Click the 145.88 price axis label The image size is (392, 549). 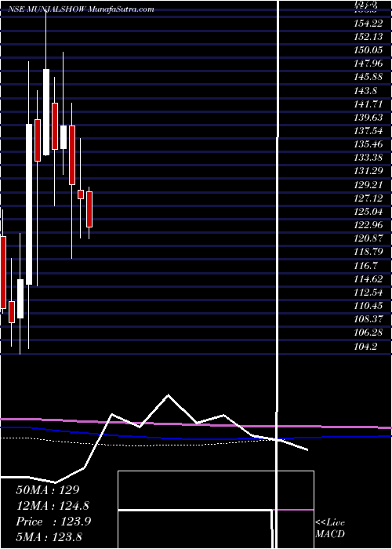point(368,77)
